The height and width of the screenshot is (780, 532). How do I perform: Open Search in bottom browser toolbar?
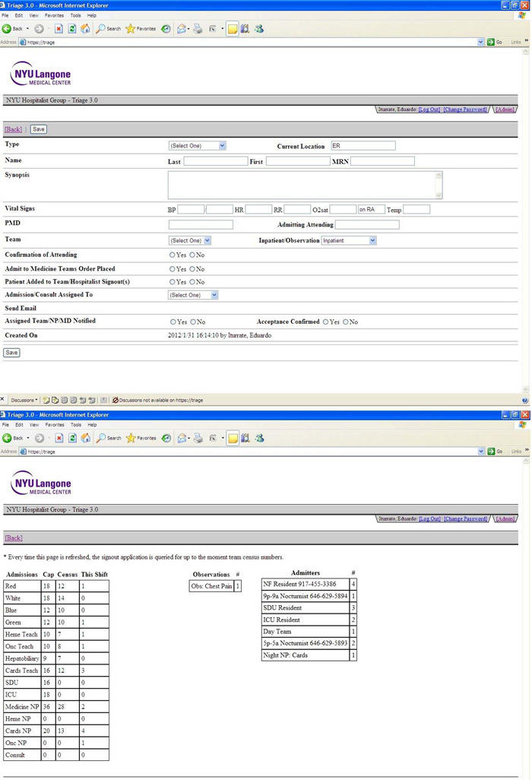click(109, 438)
